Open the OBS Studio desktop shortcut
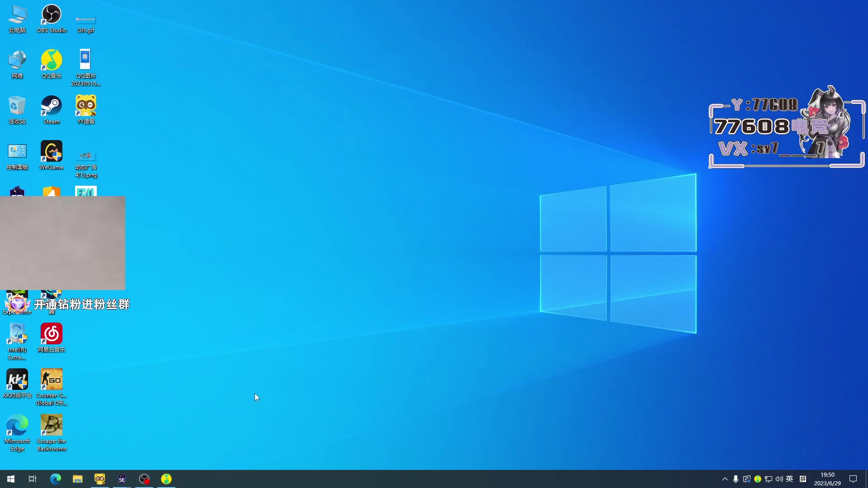 pyautogui.click(x=51, y=15)
